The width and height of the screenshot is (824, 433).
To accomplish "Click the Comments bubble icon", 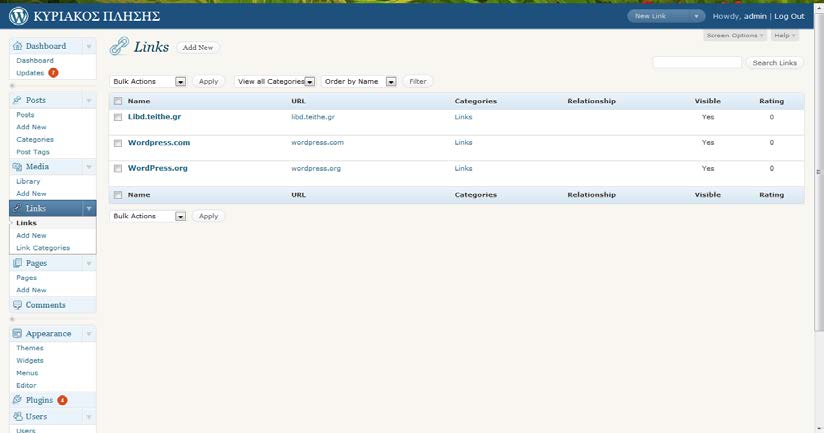I will coord(17,305).
